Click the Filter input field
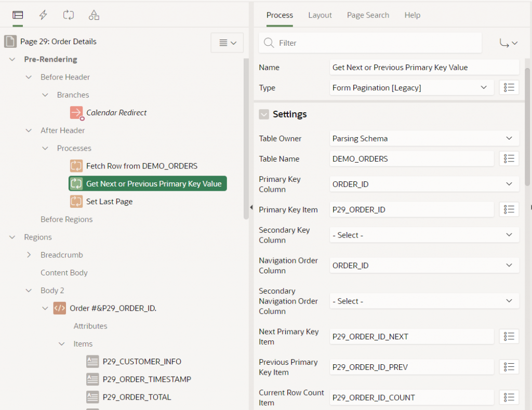Viewport: 532px width, 410px height. (370, 43)
